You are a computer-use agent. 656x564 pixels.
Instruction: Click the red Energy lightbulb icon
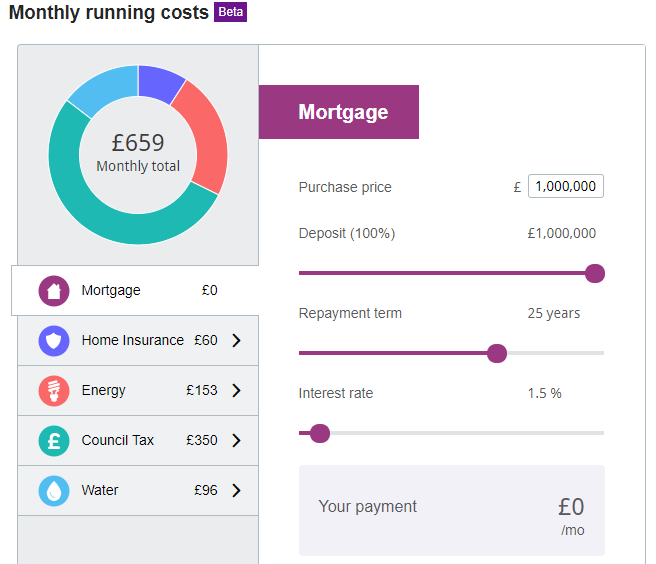pos(54,391)
